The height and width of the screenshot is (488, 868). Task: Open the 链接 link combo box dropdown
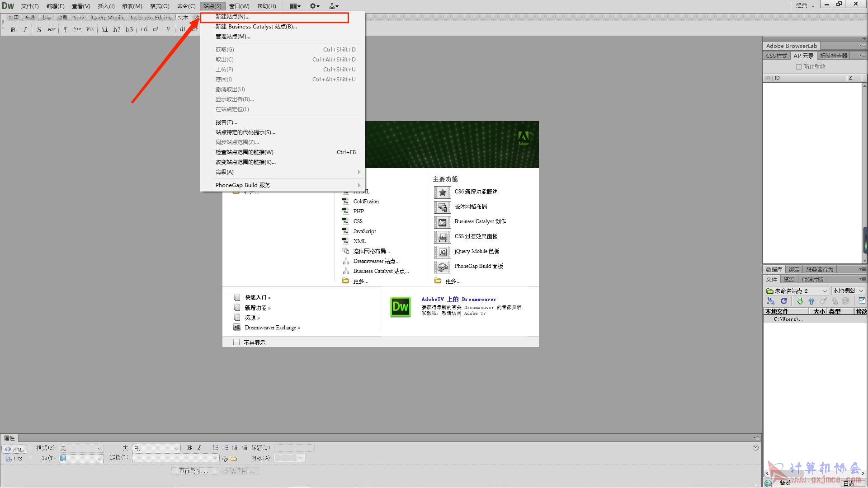215,458
